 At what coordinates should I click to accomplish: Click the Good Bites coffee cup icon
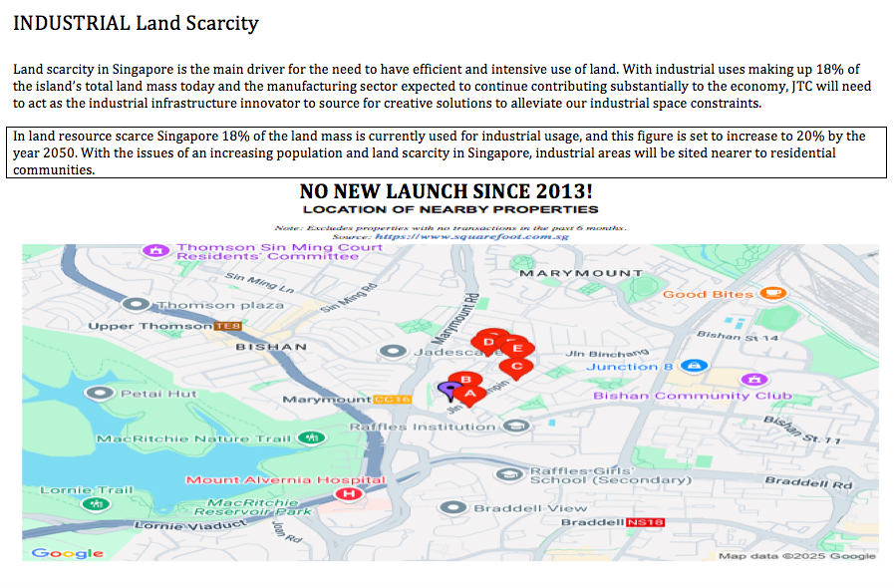771,294
